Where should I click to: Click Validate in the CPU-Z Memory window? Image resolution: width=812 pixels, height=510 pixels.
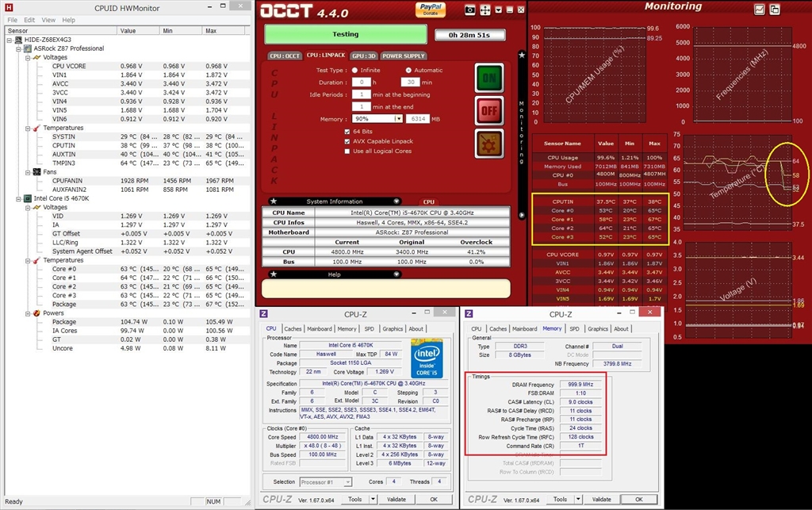pyautogui.click(x=601, y=499)
